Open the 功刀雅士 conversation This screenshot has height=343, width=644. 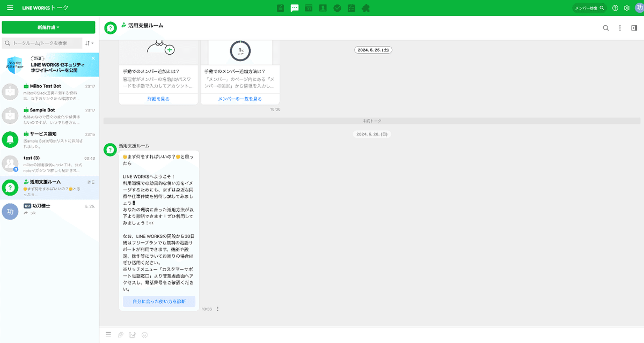(49, 211)
